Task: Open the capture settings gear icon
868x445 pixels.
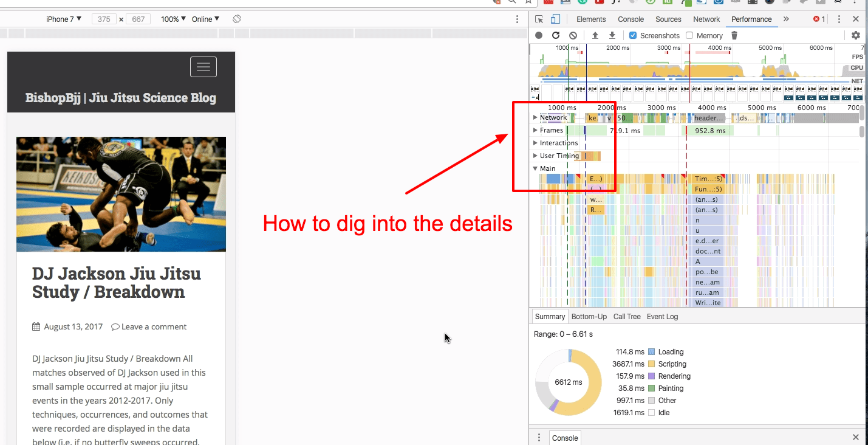Action: (856, 36)
